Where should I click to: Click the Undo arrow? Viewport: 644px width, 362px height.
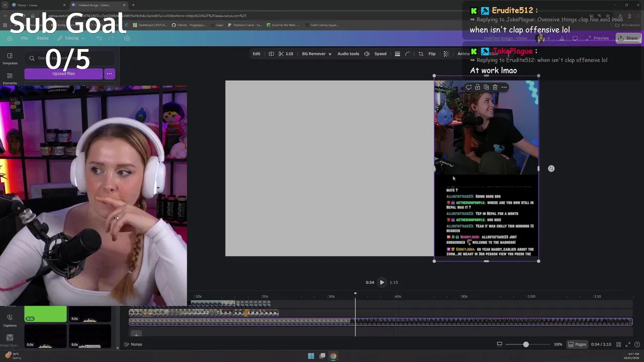coord(99,38)
